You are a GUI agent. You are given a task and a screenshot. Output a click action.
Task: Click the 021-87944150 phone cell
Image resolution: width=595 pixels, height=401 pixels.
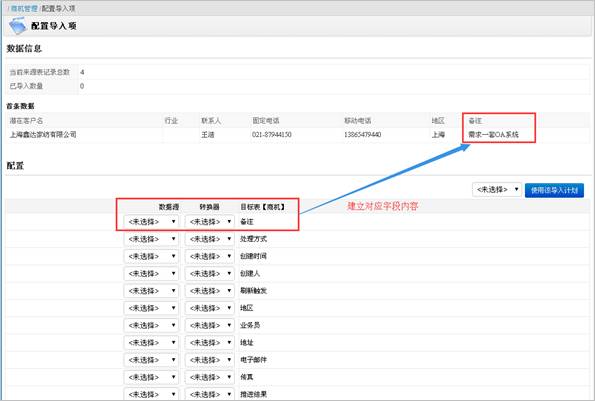coord(272,134)
